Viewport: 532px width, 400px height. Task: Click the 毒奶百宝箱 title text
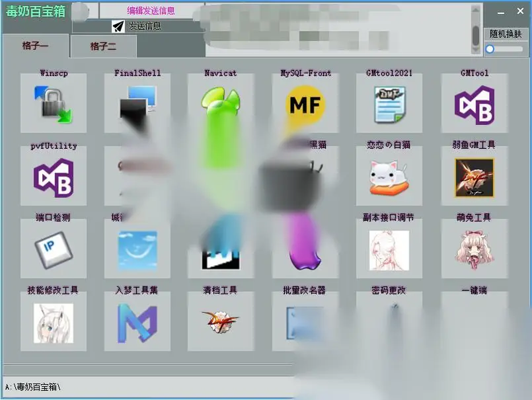pyautogui.click(x=35, y=11)
